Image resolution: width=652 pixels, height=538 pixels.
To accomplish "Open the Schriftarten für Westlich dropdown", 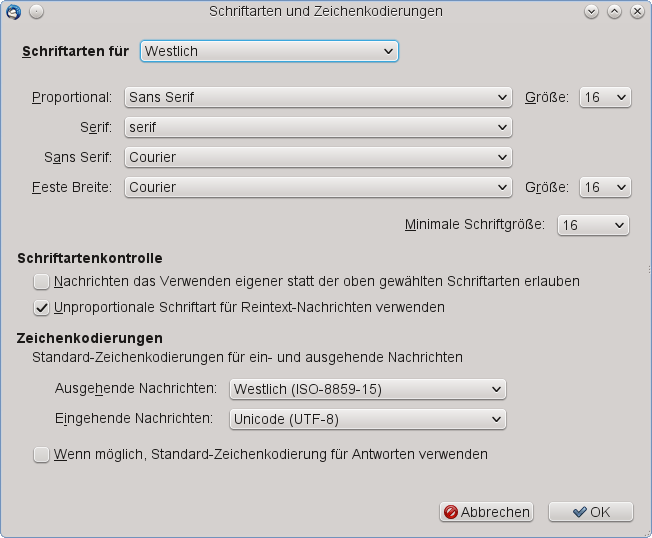I will click(x=268, y=51).
